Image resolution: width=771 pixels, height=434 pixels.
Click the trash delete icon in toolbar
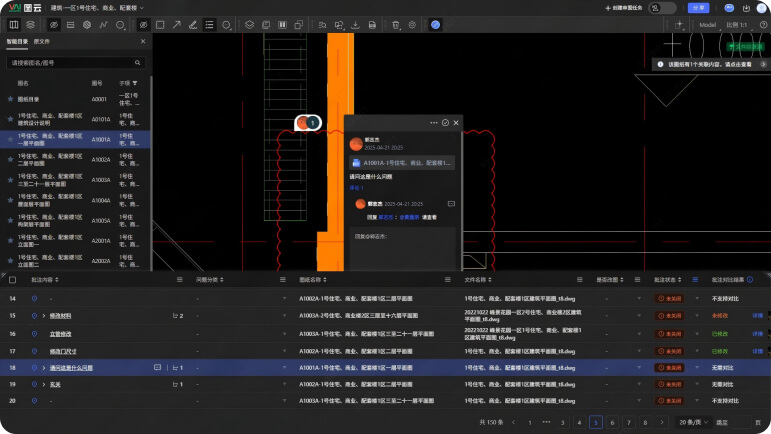click(396, 24)
